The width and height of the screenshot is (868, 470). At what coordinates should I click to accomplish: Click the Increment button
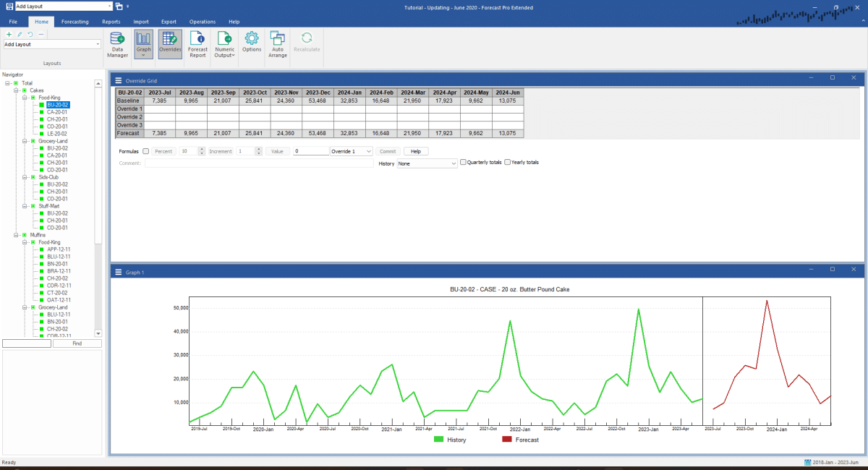click(221, 151)
